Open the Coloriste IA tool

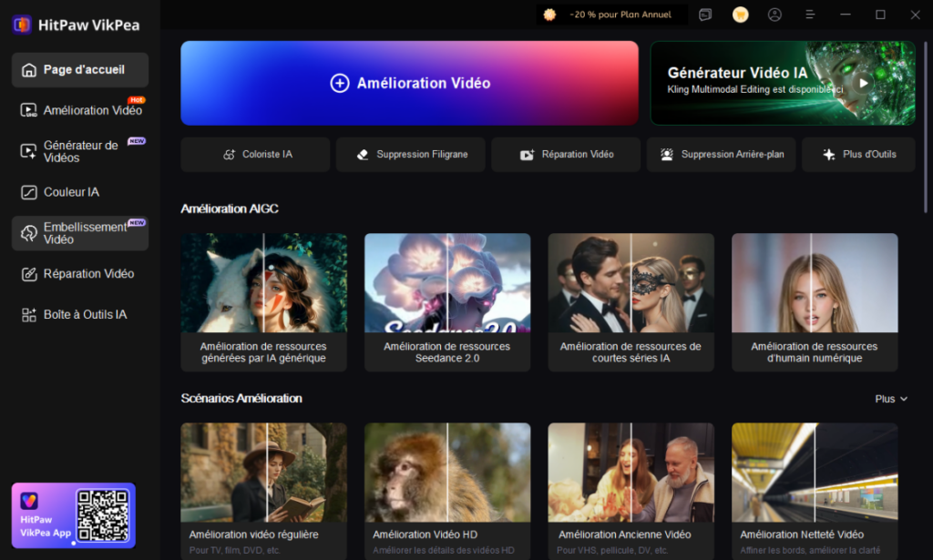coord(255,155)
